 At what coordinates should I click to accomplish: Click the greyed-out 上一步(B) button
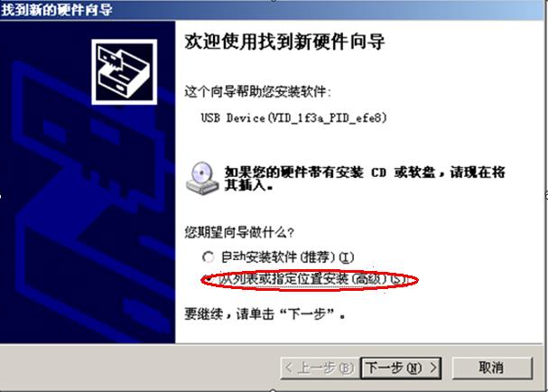(320, 368)
